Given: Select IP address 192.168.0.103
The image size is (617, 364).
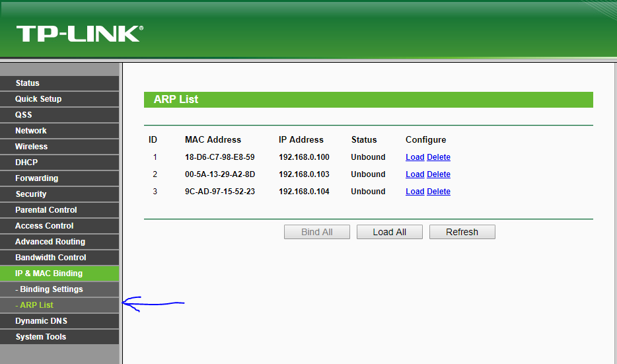Looking at the screenshot, I should pyautogui.click(x=304, y=174).
